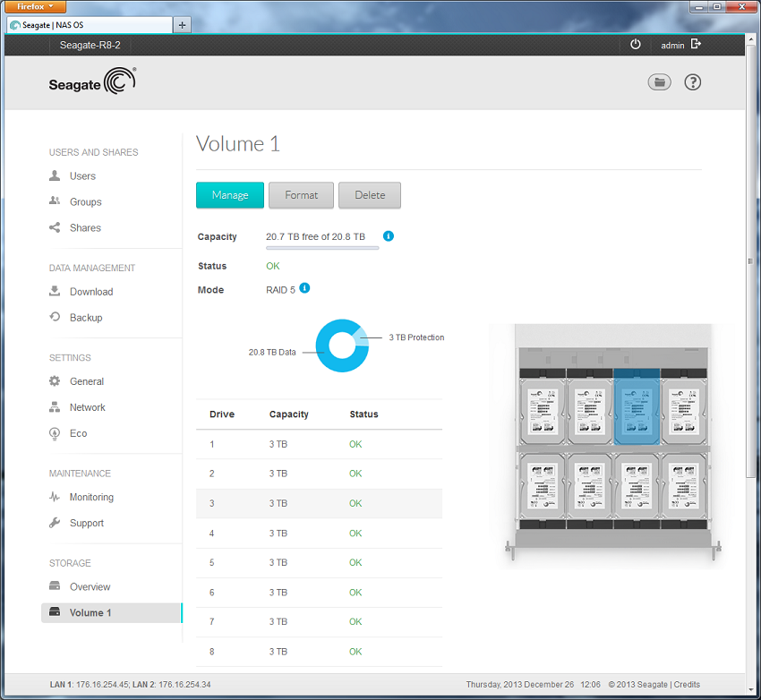The image size is (761, 700).
Task: Click the Groups people icon in sidebar
Action: point(55,201)
